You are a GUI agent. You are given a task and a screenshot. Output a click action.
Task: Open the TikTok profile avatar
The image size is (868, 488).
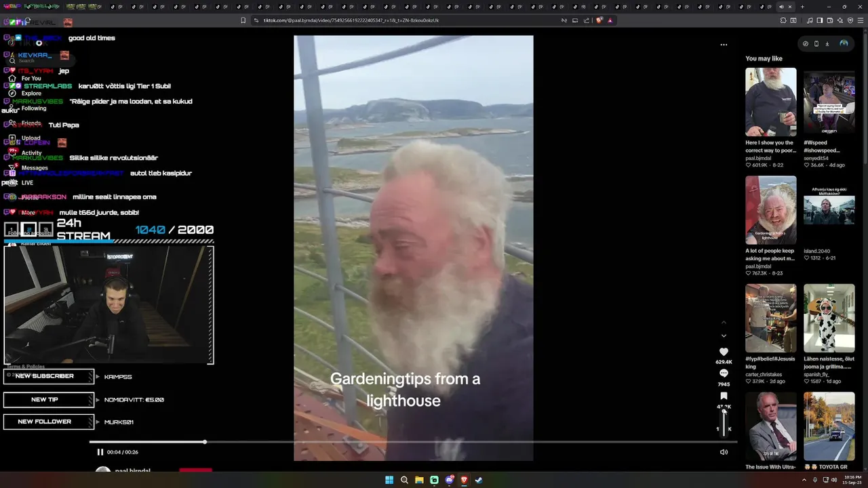(x=844, y=43)
